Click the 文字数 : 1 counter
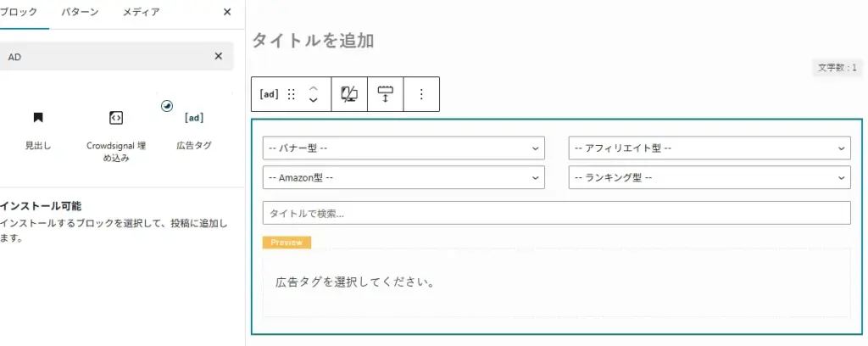Screen dimensions: 868x346 pos(837,68)
